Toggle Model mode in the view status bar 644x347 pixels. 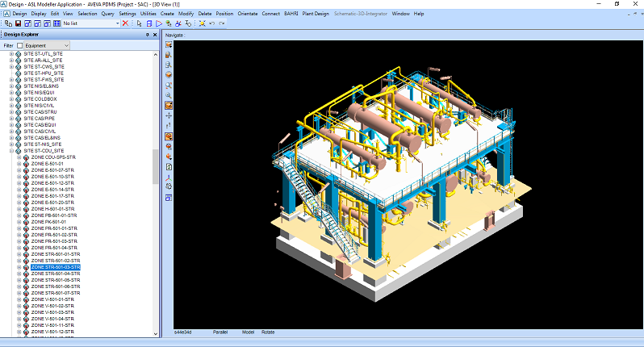tap(248, 332)
